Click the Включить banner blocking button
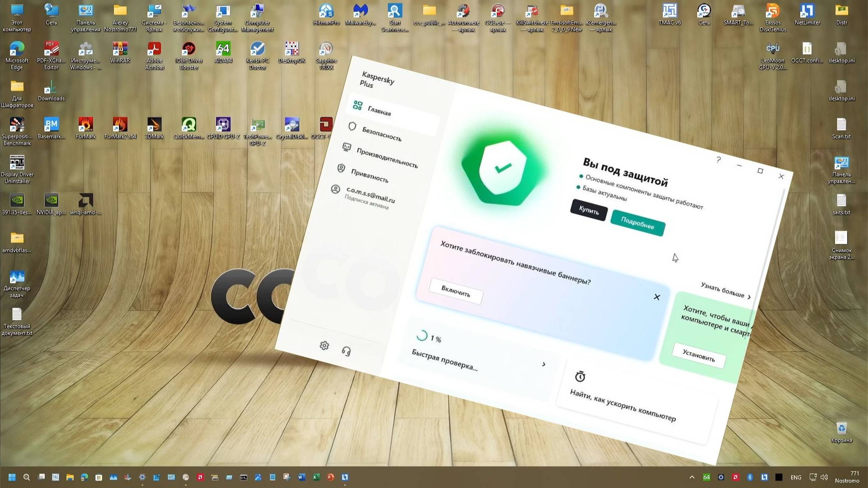868x488 pixels. [456, 291]
